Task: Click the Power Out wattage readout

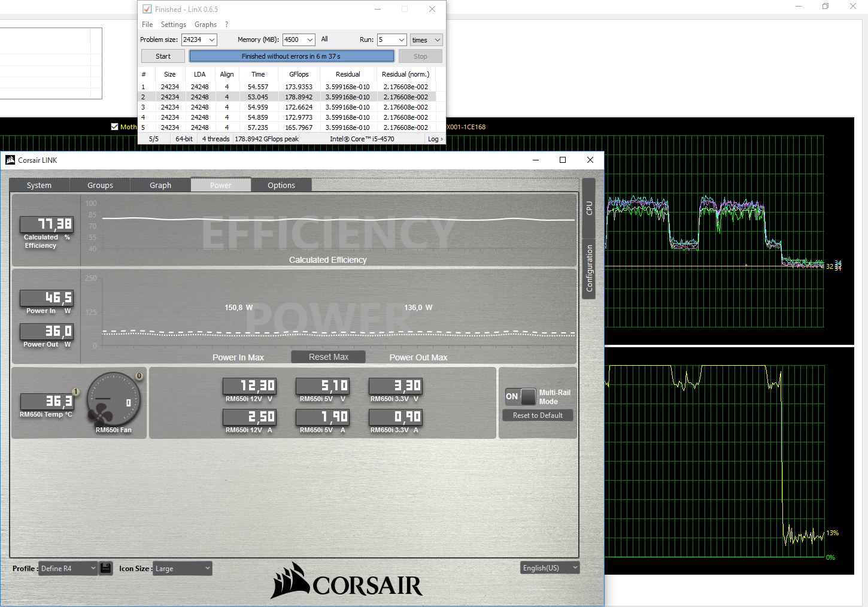Action: pos(47,331)
